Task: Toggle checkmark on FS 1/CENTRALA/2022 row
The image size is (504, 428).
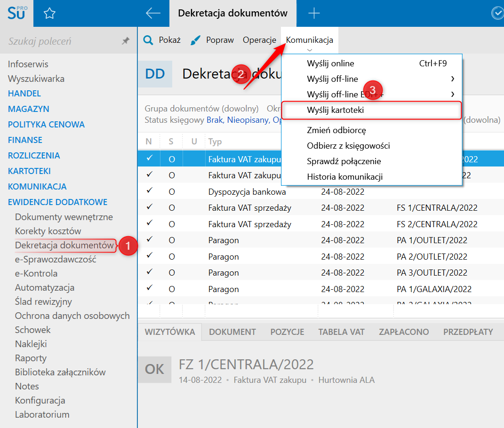Action: click(149, 207)
